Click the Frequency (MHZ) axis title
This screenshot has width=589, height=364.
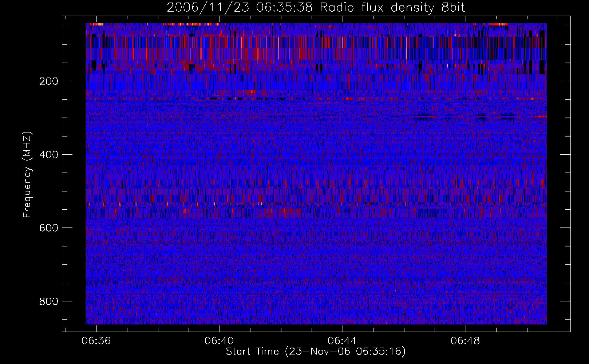point(27,174)
